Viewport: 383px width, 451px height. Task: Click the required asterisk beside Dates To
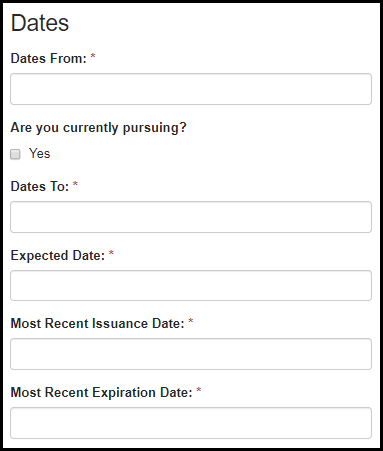(x=75, y=184)
